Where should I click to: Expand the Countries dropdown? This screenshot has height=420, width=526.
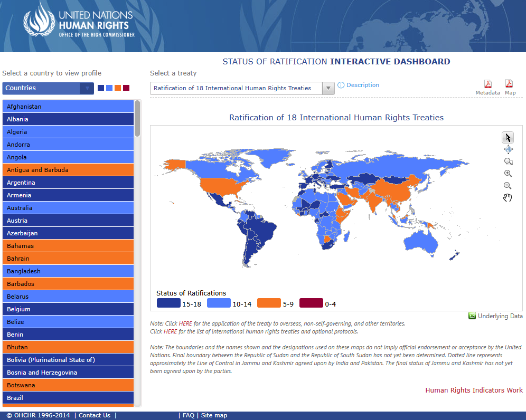click(87, 88)
